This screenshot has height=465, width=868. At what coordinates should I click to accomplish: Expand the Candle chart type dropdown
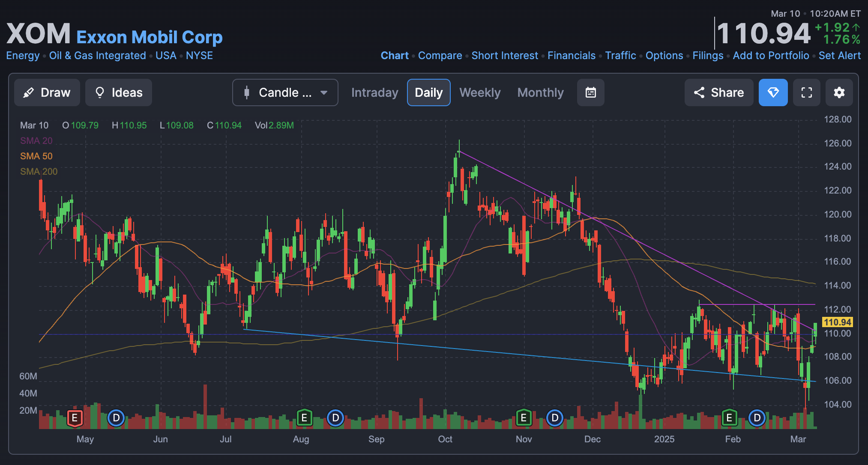click(285, 92)
